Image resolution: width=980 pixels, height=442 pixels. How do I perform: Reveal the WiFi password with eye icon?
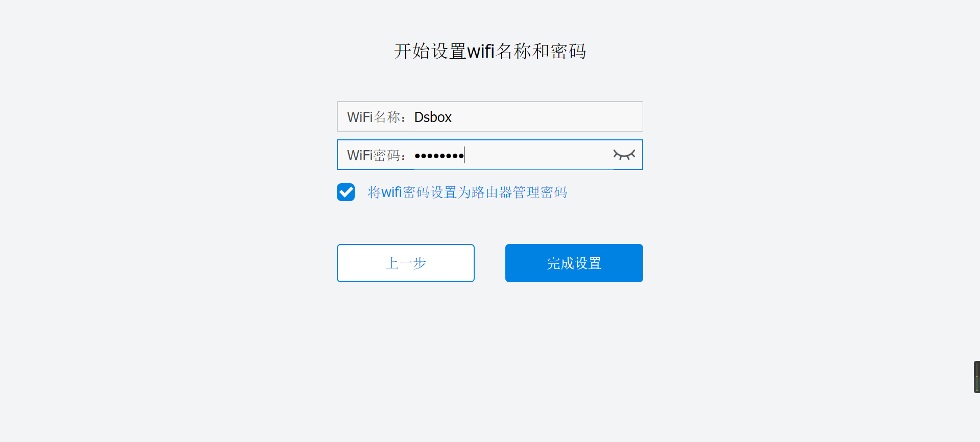624,155
